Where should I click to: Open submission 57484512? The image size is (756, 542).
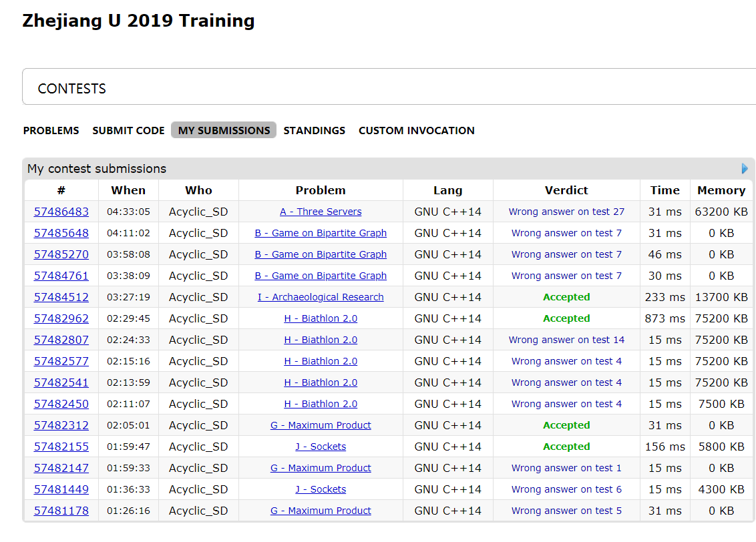click(x=61, y=297)
